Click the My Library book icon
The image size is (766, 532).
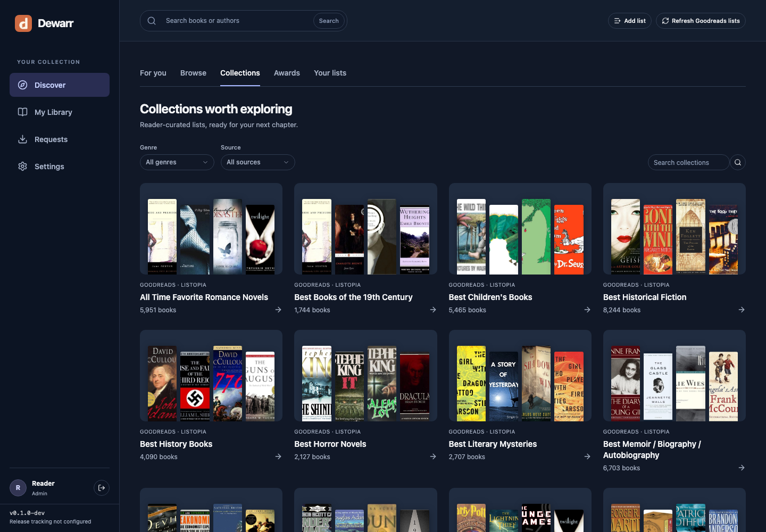(x=23, y=112)
